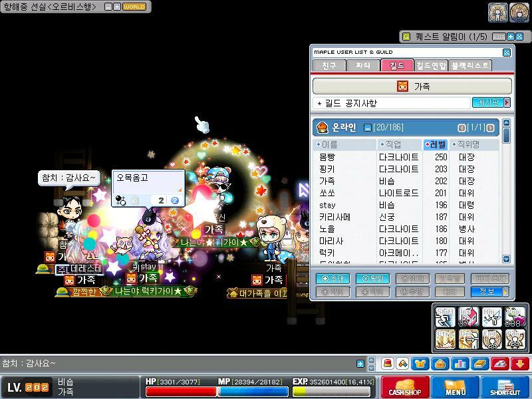Image resolution: width=532 pixels, height=399 pixels.
Task: Use the Ctrl quickslot attack skill
Action: [445, 339]
